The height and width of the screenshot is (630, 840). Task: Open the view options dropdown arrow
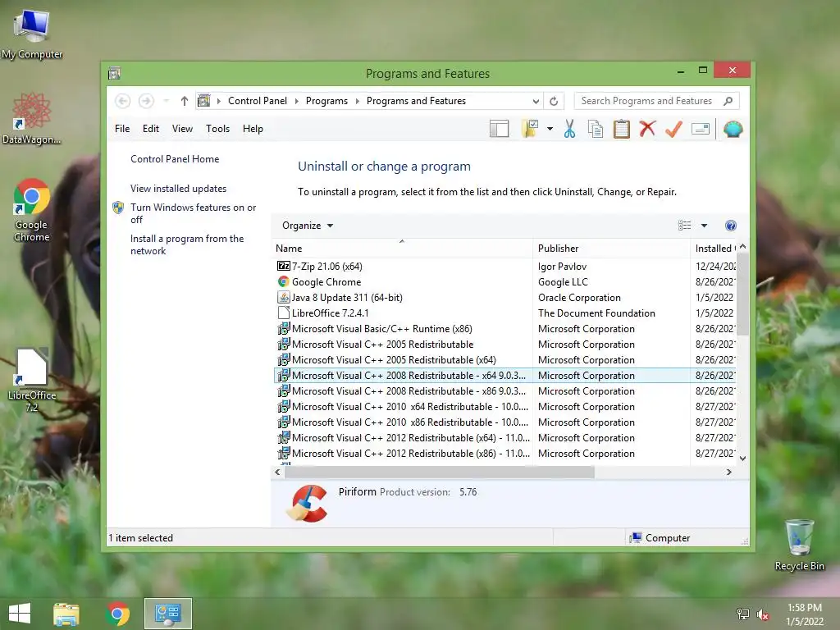point(704,226)
